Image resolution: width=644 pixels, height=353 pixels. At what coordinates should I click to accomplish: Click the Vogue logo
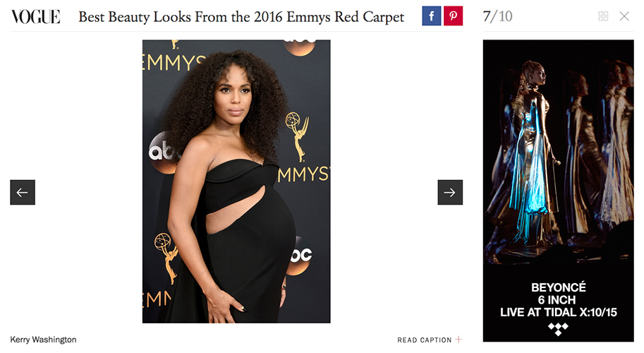(x=35, y=17)
